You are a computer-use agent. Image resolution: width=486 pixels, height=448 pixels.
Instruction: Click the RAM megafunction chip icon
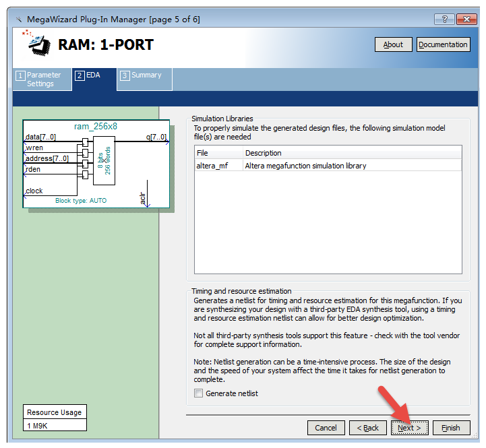(x=37, y=43)
